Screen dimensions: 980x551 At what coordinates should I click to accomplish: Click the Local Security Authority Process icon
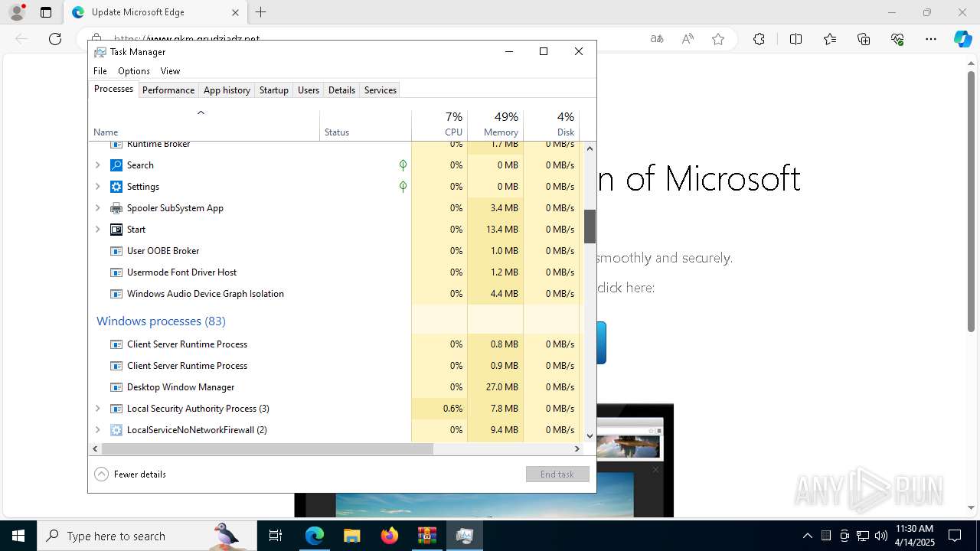(116, 409)
